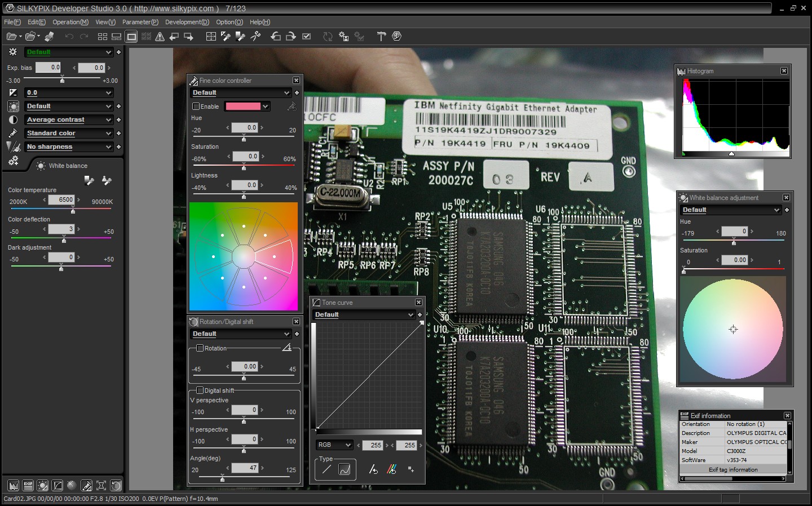This screenshot has width=812, height=506.
Task: Enable fine color controller checkbox
Action: (x=196, y=106)
